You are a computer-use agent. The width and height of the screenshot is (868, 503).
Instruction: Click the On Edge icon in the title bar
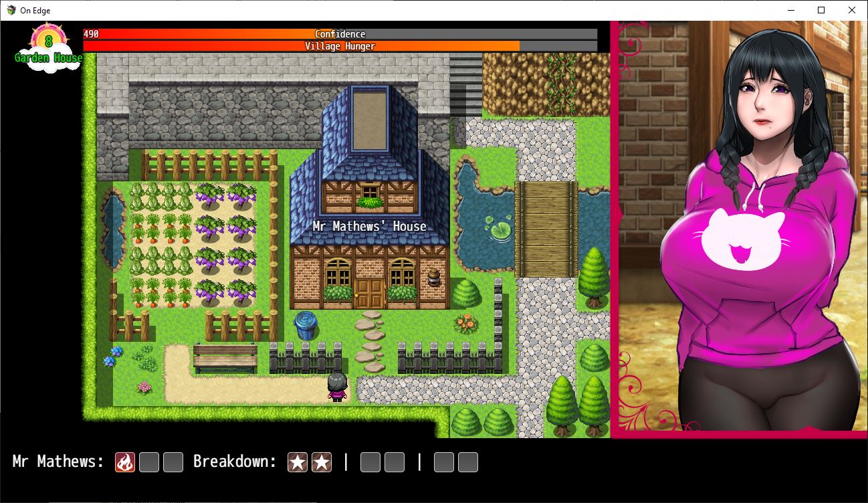[9, 10]
